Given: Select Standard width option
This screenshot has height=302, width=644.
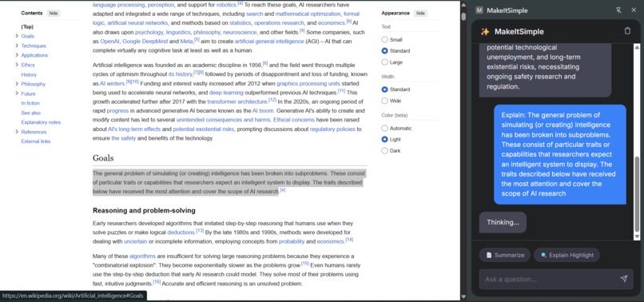Looking at the screenshot, I should click(x=385, y=89).
